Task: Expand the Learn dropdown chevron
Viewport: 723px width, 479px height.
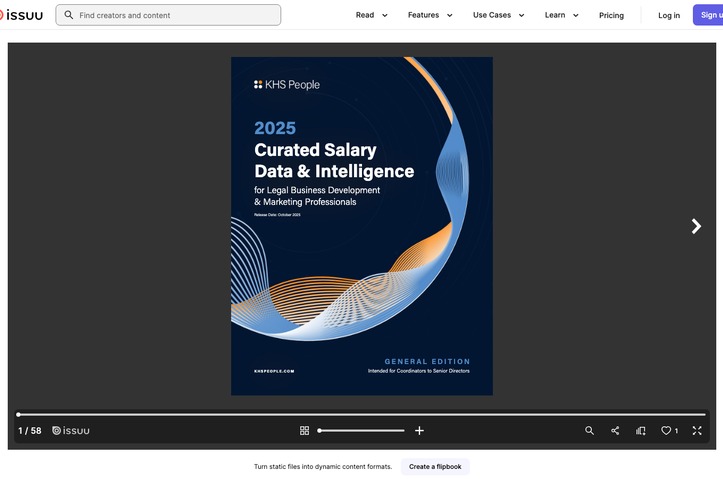Action: [575, 15]
